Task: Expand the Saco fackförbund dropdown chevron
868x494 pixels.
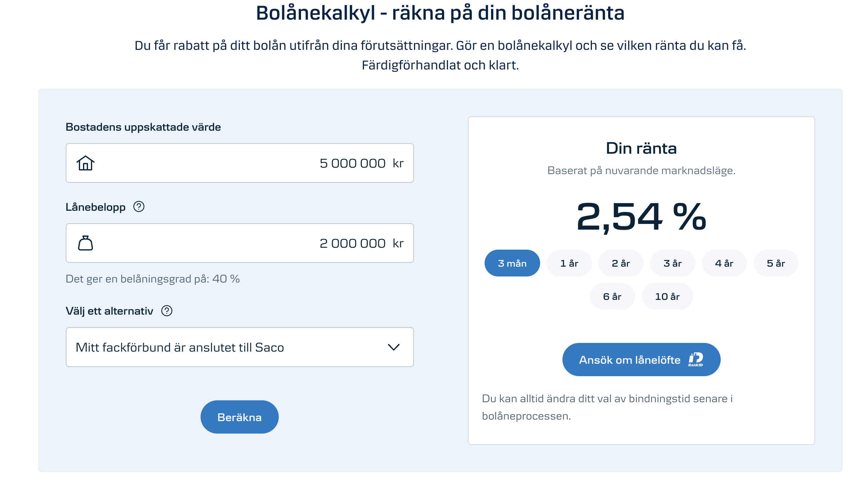Action: point(394,347)
